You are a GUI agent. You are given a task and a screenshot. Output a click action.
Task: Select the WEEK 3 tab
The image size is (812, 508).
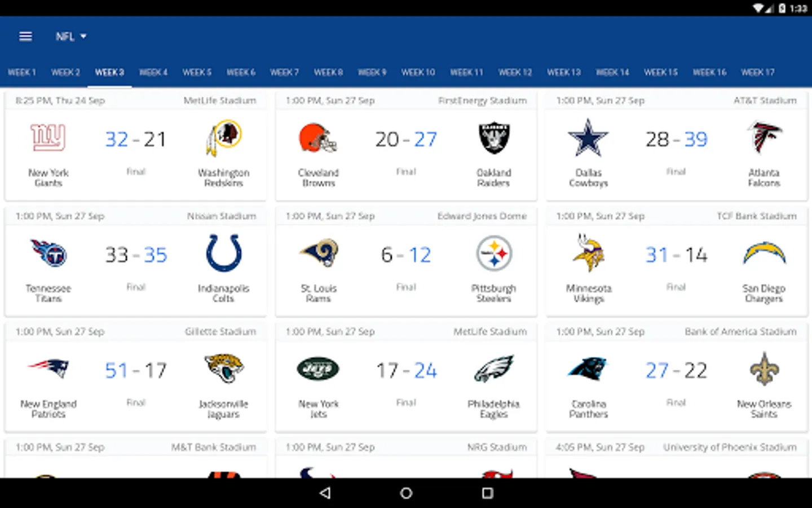click(109, 72)
